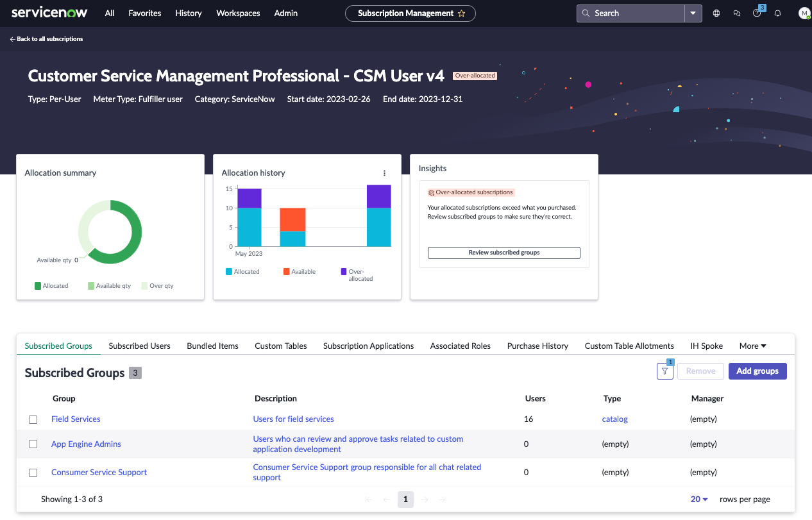This screenshot has width=812, height=520.
Task: Open the Subscribed Groups filter icon
Action: click(x=665, y=371)
